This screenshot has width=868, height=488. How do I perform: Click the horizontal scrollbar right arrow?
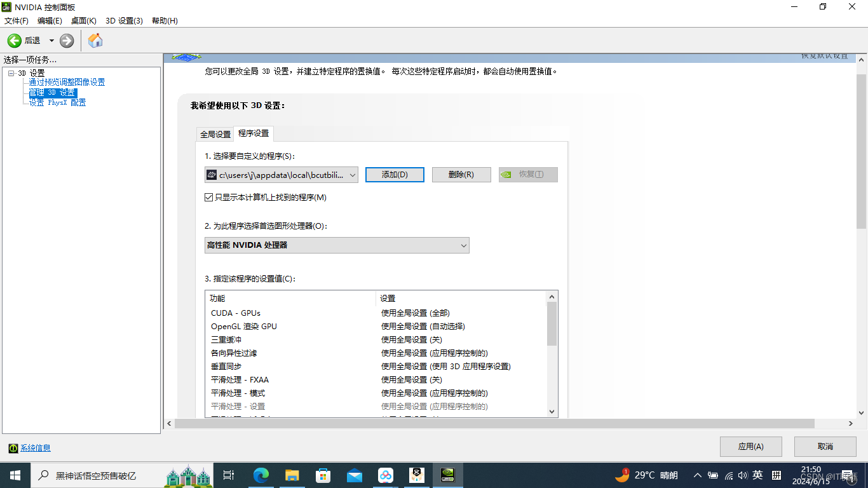click(851, 423)
